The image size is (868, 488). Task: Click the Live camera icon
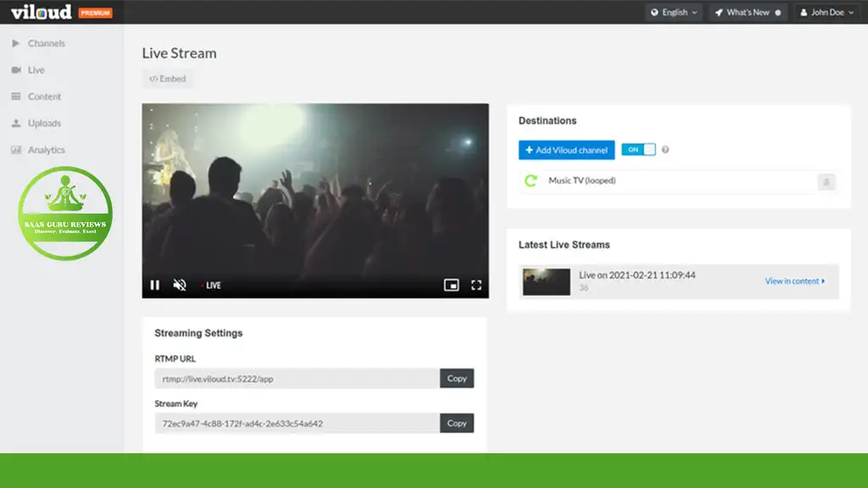coord(16,69)
